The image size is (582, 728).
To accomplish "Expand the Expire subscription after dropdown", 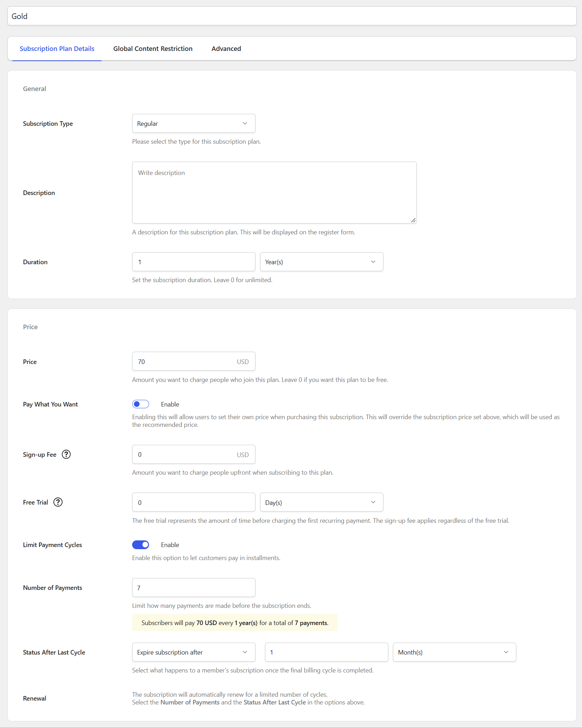I will 194,652.
